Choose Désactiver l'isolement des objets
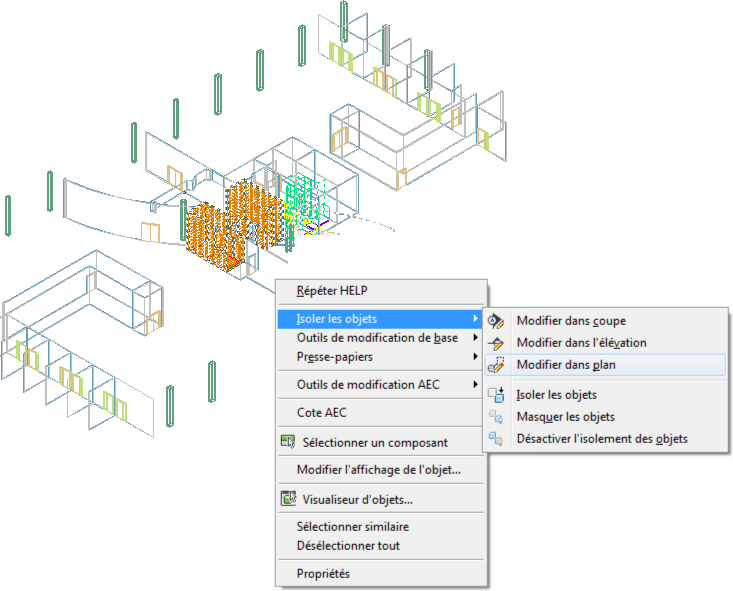 pos(605,439)
